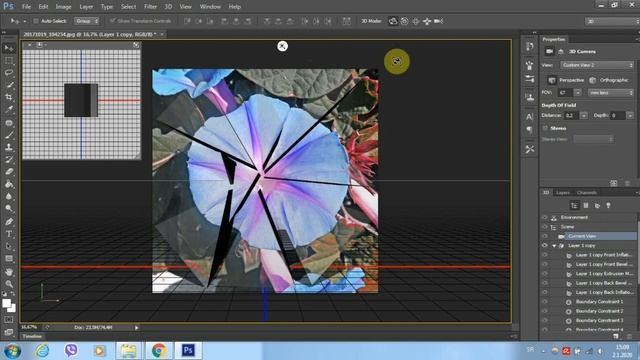Select the Crop tool
This screenshot has width=640, height=360.
tap(9, 97)
